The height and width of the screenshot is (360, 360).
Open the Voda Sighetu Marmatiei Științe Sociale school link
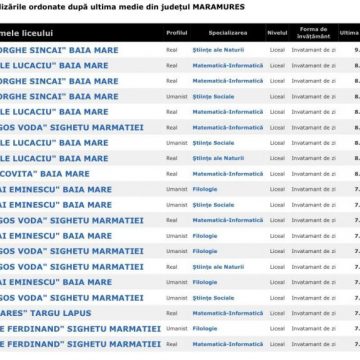click(x=72, y=298)
